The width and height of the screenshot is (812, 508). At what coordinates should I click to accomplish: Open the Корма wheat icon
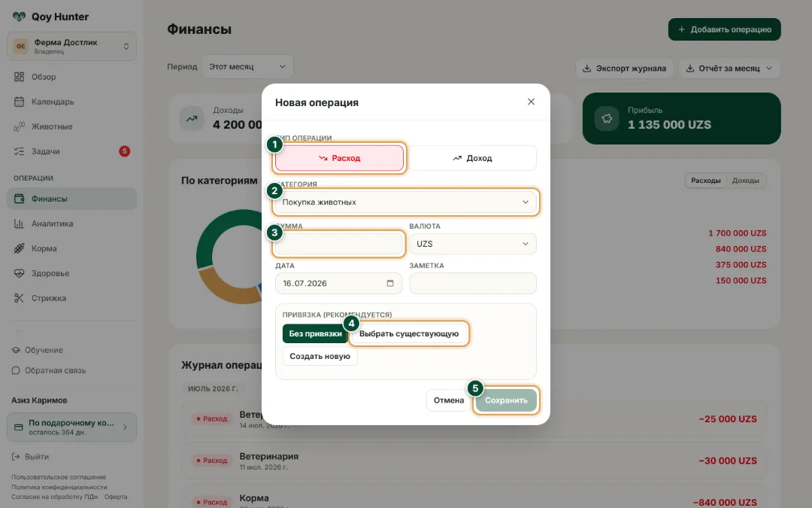pos(19,248)
